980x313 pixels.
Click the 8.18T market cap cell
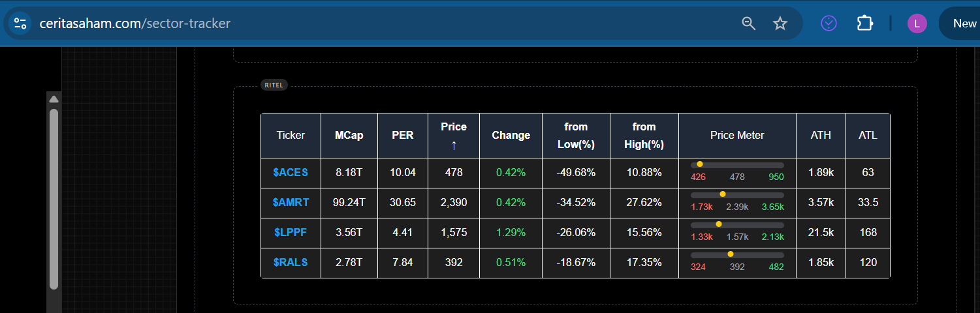pyautogui.click(x=349, y=173)
